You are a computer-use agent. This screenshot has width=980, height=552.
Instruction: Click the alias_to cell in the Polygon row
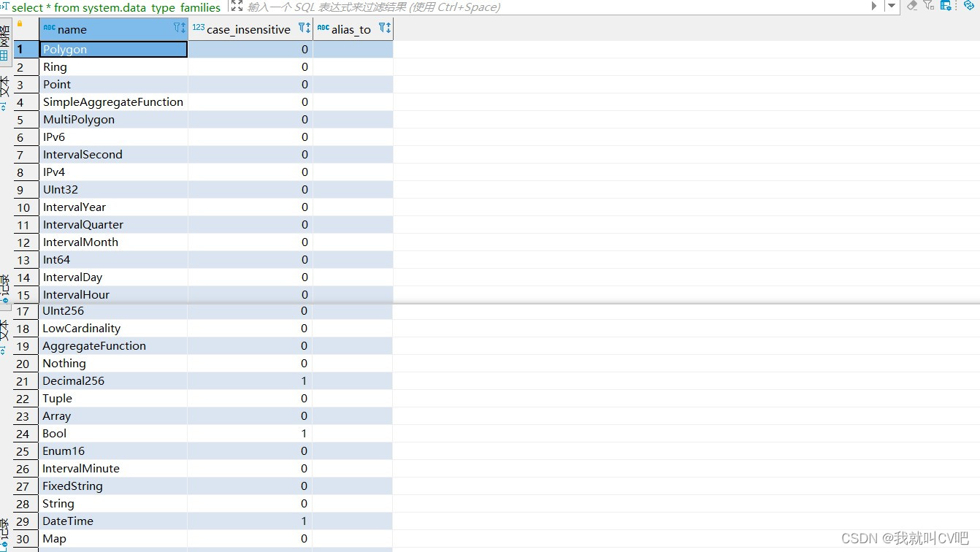click(x=353, y=50)
